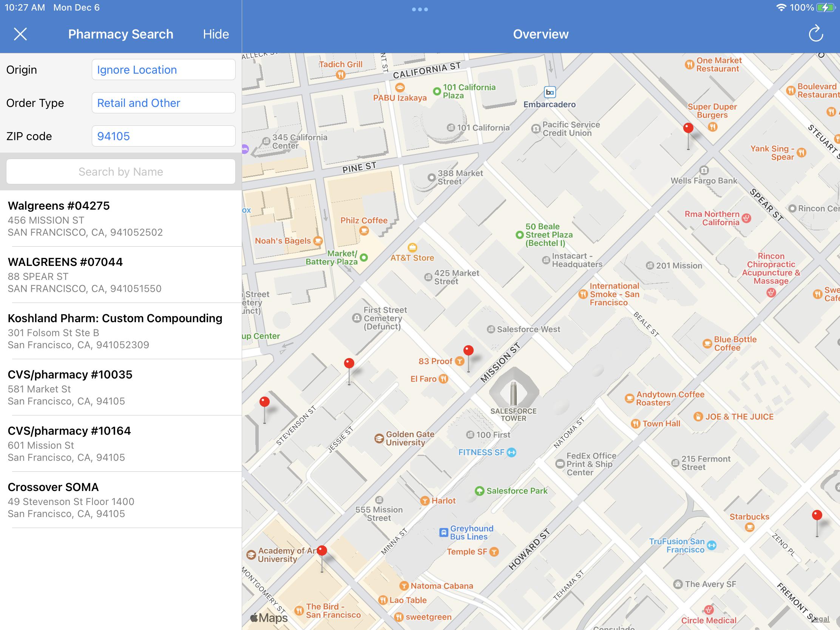Tap the red pin near Academy of Art University
The height and width of the screenshot is (630, 840).
click(322, 551)
